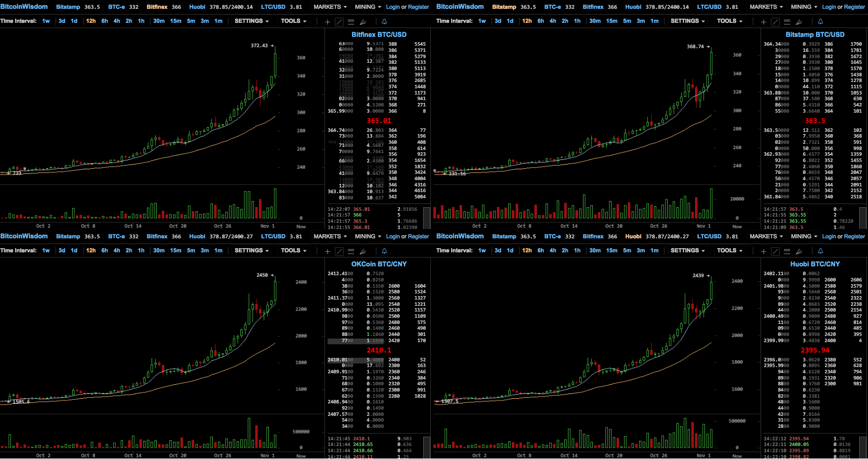Pick 6h interval in OKCoin BTC/CNY panel
Screen dimensions: 868x459
[105, 251]
